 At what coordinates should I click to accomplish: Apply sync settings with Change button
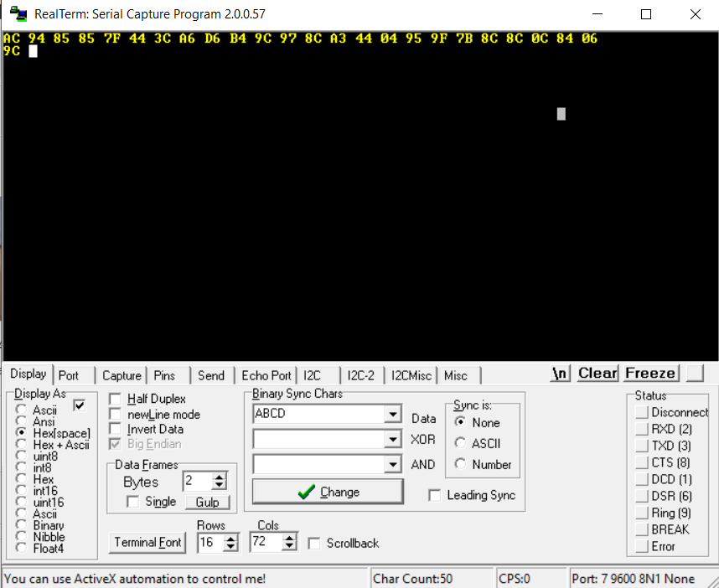click(x=328, y=492)
